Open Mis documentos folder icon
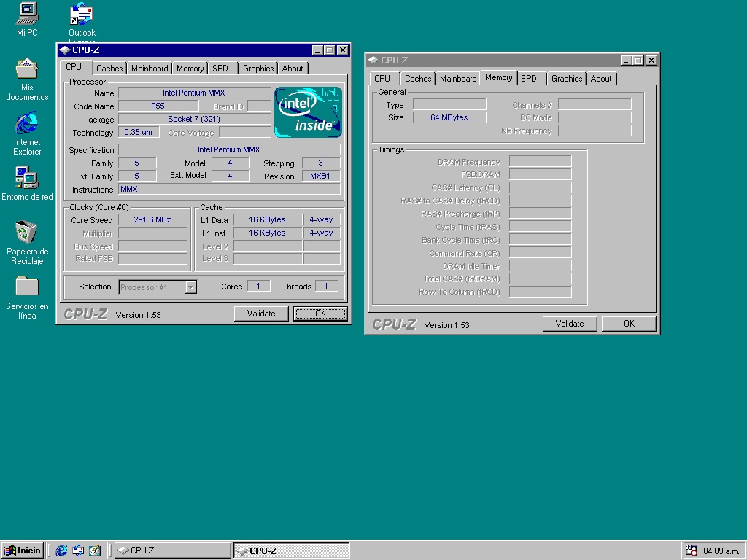Image resolution: width=747 pixels, height=560 pixels. [27, 79]
